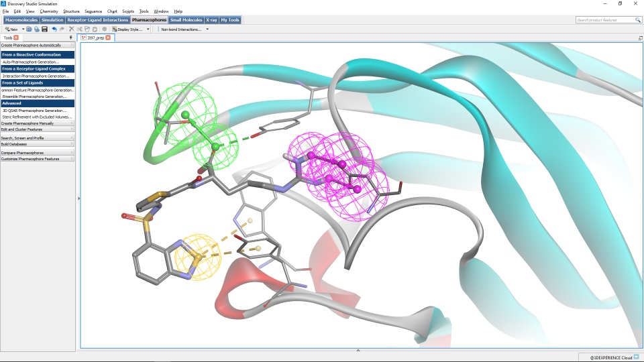Switch to the My Tools tab
644x362 pixels.
coord(230,19)
